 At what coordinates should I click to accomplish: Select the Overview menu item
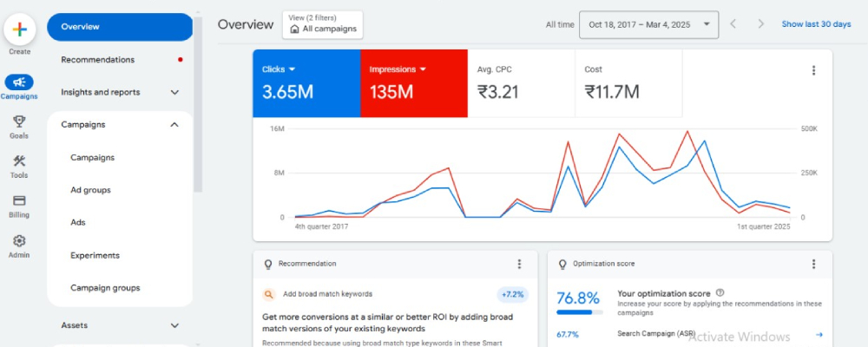[x=120, y=27]
